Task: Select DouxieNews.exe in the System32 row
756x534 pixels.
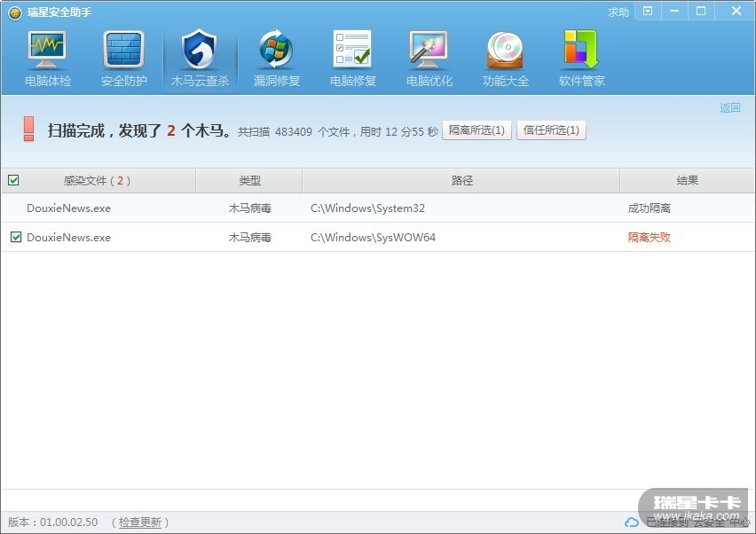Action: coord(68,208)
